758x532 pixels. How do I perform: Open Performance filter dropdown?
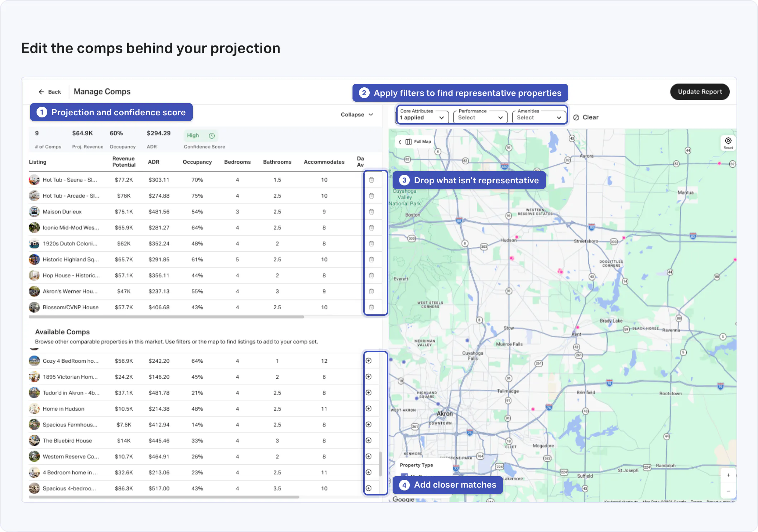(480, 117)
